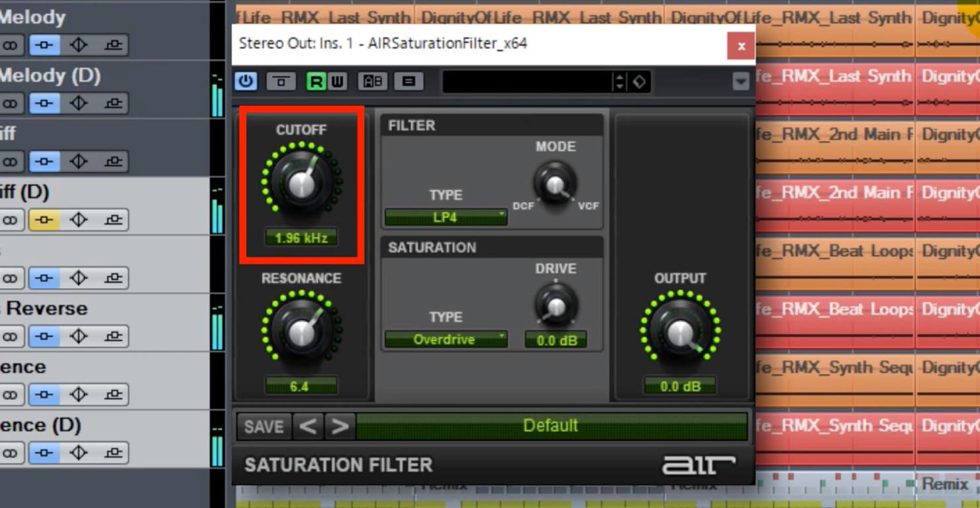The image size is (980, 508).
Task: Switch the plugin A/B comparison setting
Action: (372, 81)
